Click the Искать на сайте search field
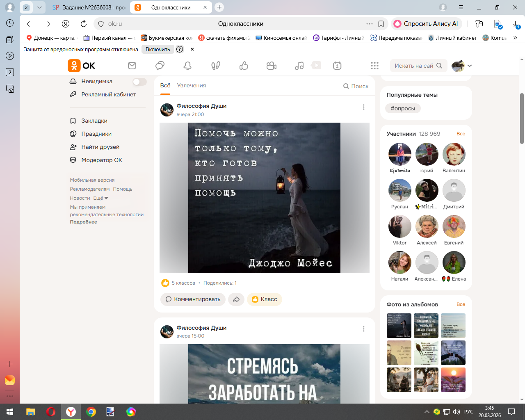This screenshot has width=525, height=420. coord(413,66)
